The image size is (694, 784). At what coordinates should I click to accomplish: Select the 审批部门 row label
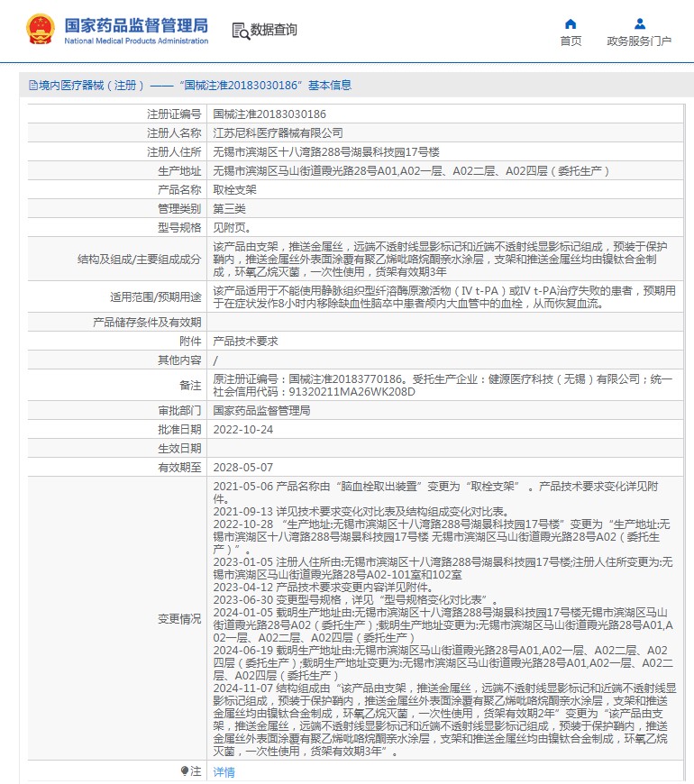[179, 411]
